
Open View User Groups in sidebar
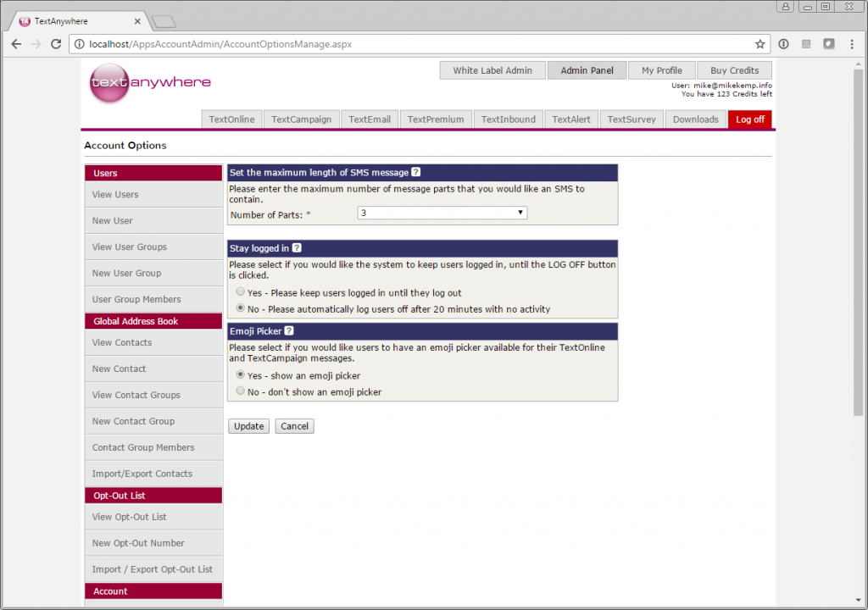click(130, 247)
